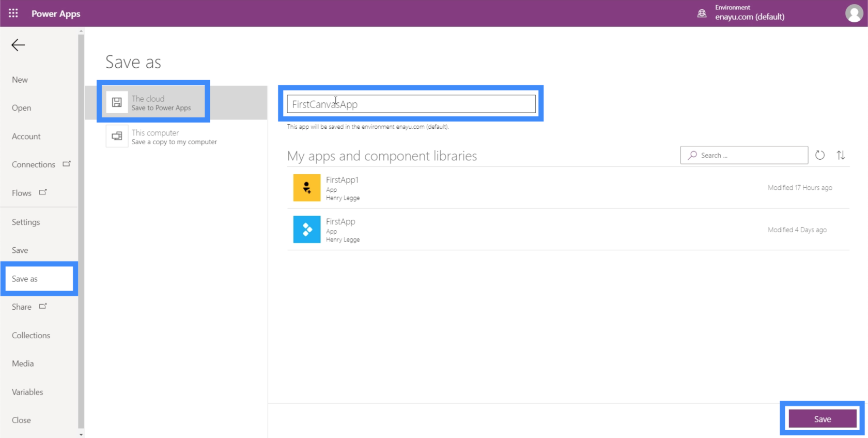Screen dimensions: 868x438
Task: Select New in the sidebar
Action: tap(20, 80)
